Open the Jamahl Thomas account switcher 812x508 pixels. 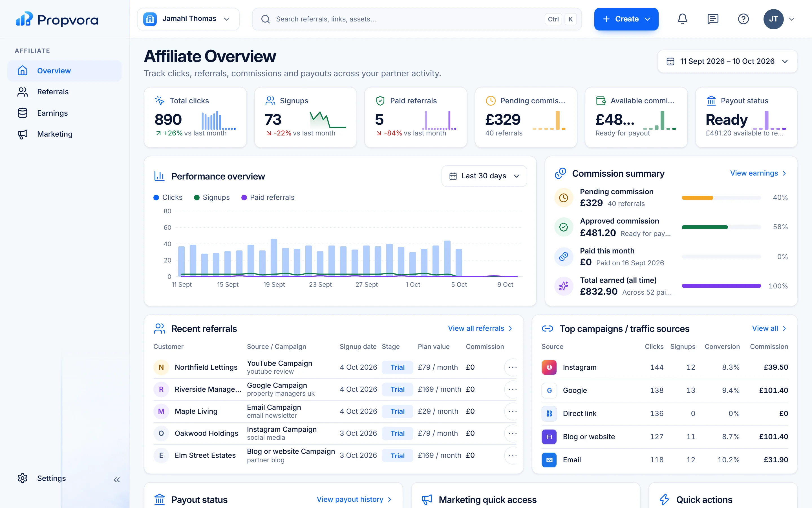(188, 19)
